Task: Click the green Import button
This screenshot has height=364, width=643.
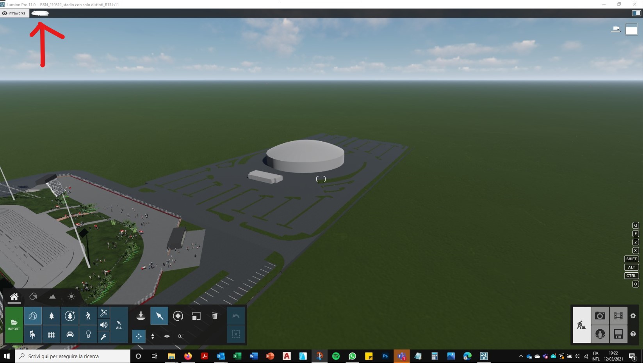Action: pyautogui.click(x=14, y=325)
